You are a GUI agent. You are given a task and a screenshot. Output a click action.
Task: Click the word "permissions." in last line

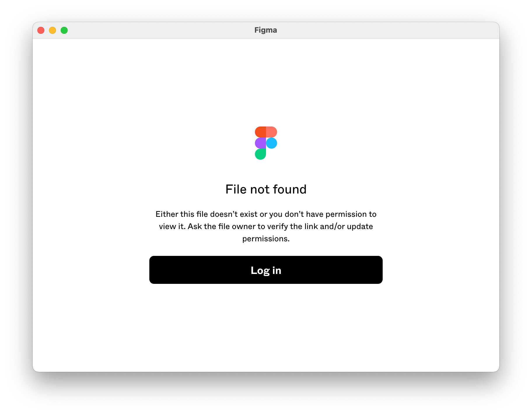click(266, 239)
